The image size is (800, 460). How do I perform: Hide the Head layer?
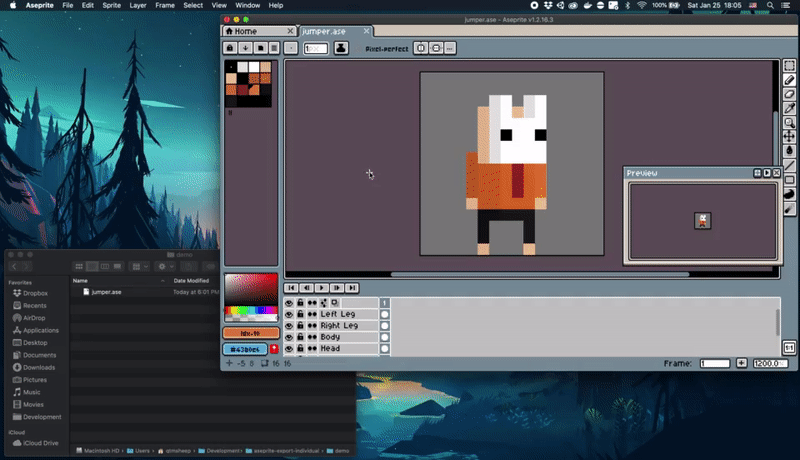pyautogui.click(x=289, y=348)
